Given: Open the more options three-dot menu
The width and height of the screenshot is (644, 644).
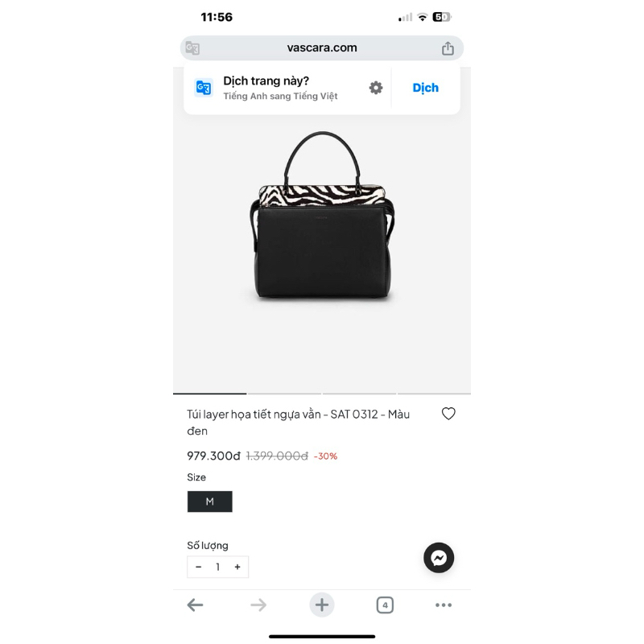Looking at the screenshot, I should pos(444,605).
